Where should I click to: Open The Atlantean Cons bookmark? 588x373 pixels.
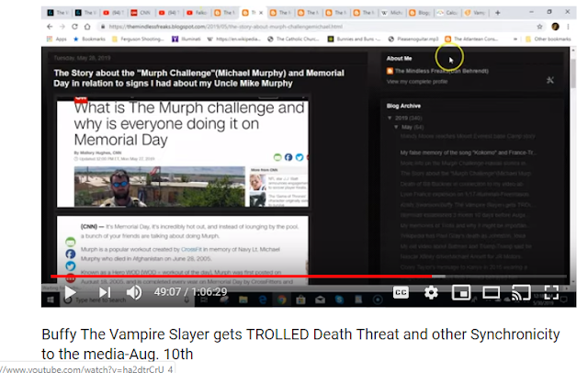(x=471, y=39)
